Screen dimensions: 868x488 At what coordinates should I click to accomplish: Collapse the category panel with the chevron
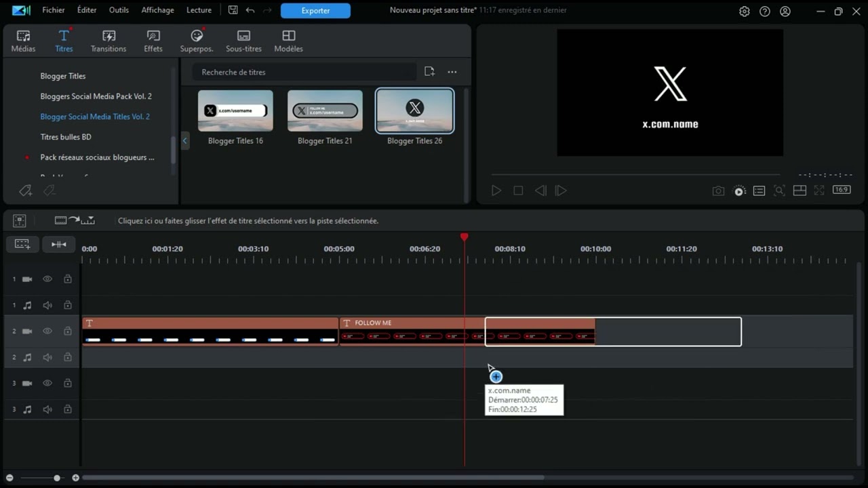[x=185, y=141]
